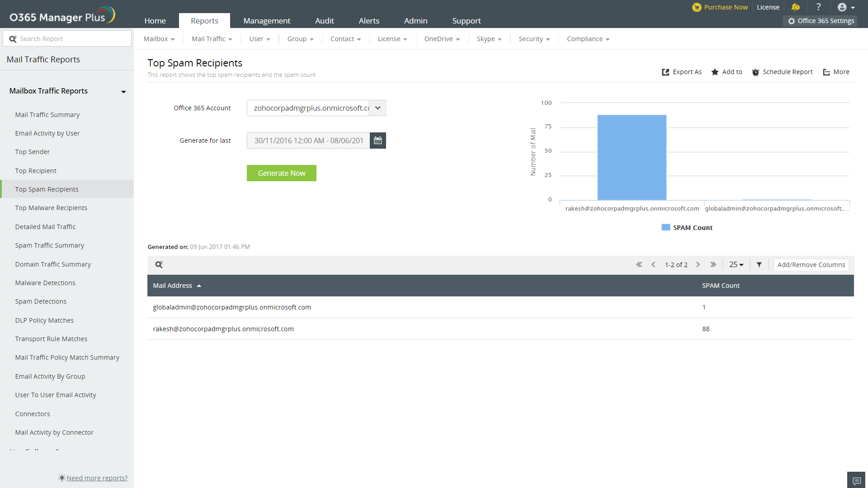Open Top Malware Recipients report
The width and height of the screenshot is (868, 488).
coord(51,208)
